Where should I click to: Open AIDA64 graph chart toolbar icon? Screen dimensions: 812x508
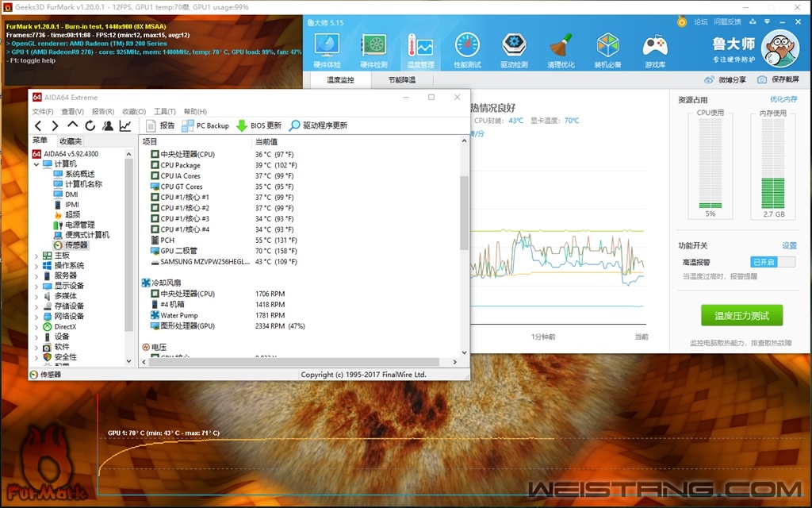[125, 125]
